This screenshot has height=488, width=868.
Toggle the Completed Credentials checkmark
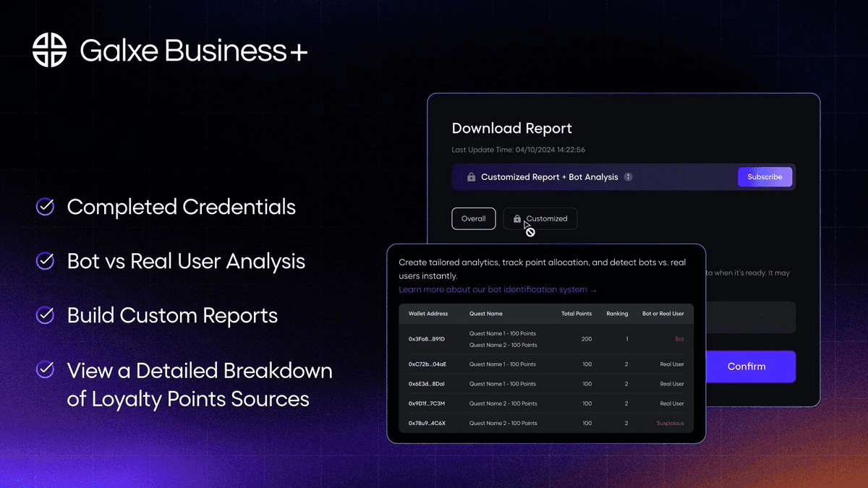click(46, 207)
